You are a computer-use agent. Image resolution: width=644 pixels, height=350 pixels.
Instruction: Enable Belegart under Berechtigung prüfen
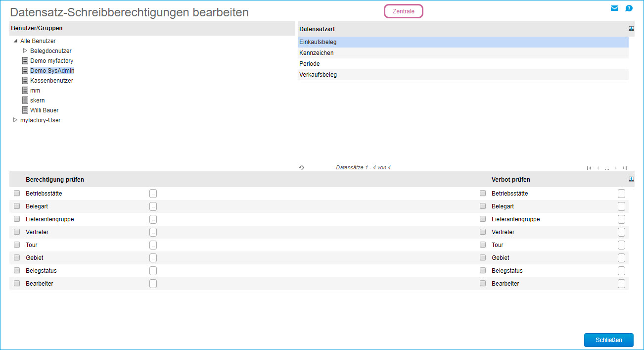pos(17,206)
